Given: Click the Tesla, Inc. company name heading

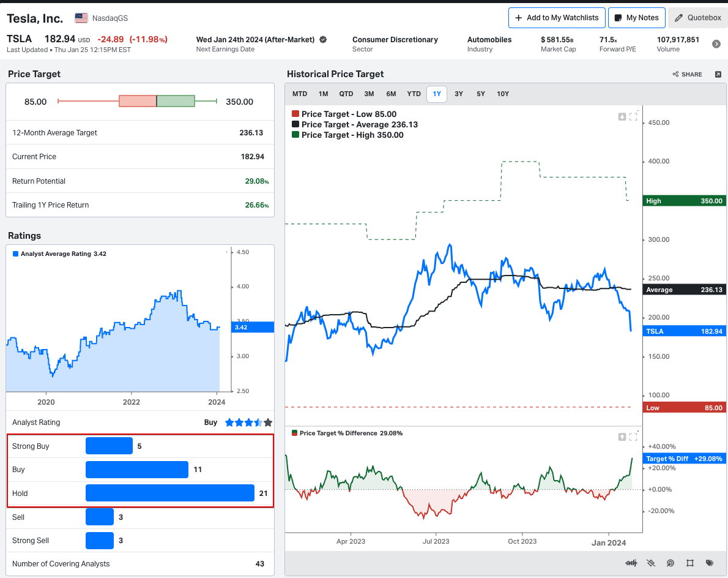Looking at the screenshot, I should click(35, 18).
